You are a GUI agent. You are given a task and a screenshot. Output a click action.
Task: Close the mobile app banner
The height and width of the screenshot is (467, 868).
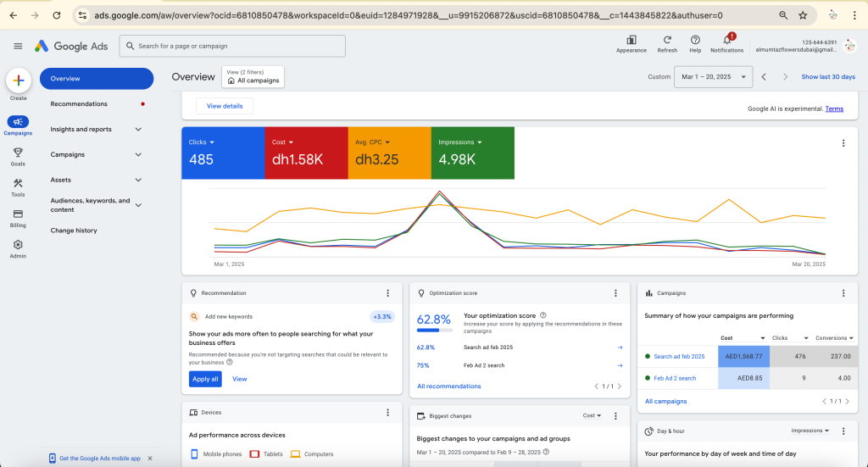pyautogui.click(x=150, y=459)
